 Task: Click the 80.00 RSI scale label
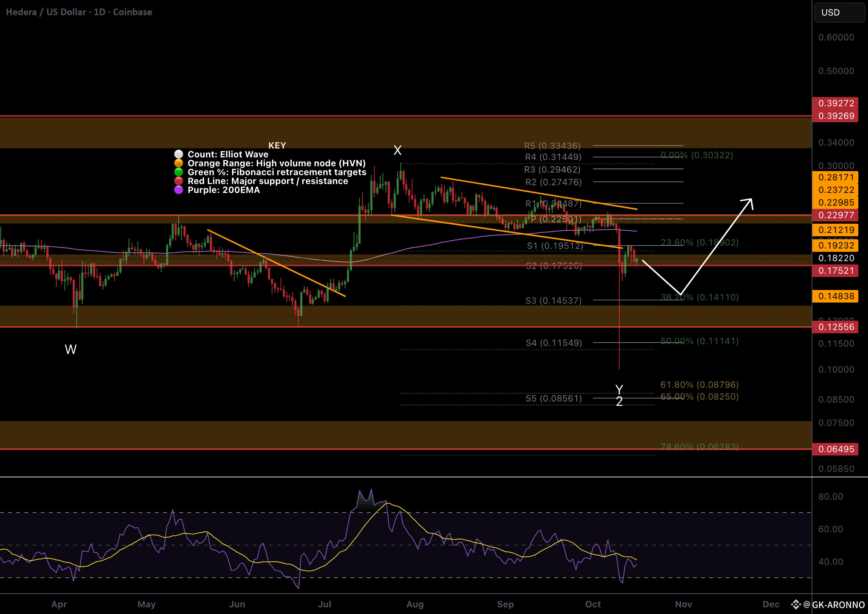[831, 496]
